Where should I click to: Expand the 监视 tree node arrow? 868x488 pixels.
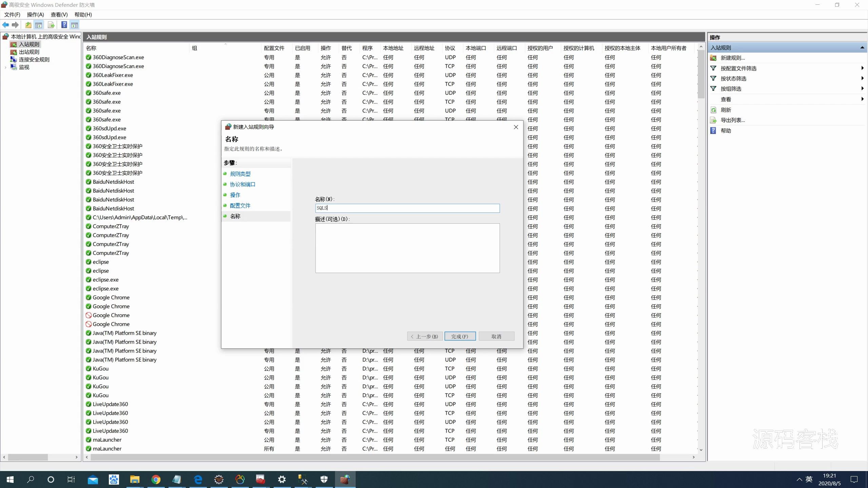coord(5,67)
